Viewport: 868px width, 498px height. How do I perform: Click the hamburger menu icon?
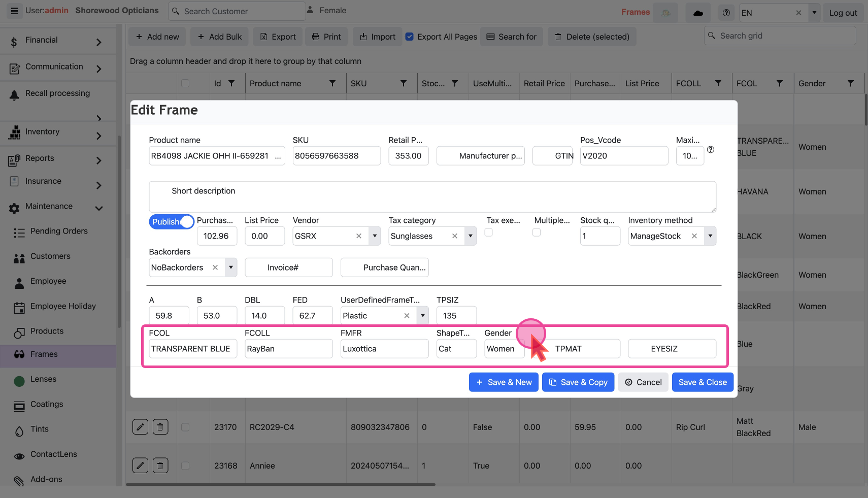(15, 11)
